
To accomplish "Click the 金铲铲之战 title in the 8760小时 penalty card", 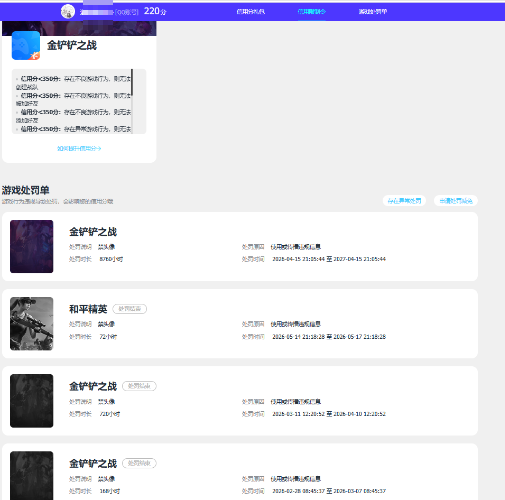I will click(93, 232).
